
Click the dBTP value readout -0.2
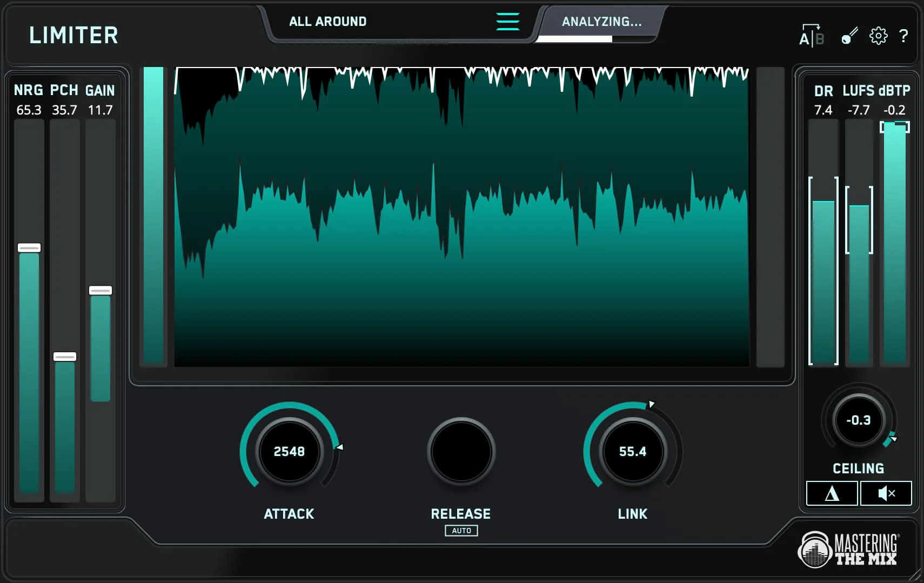click(894, 110)
